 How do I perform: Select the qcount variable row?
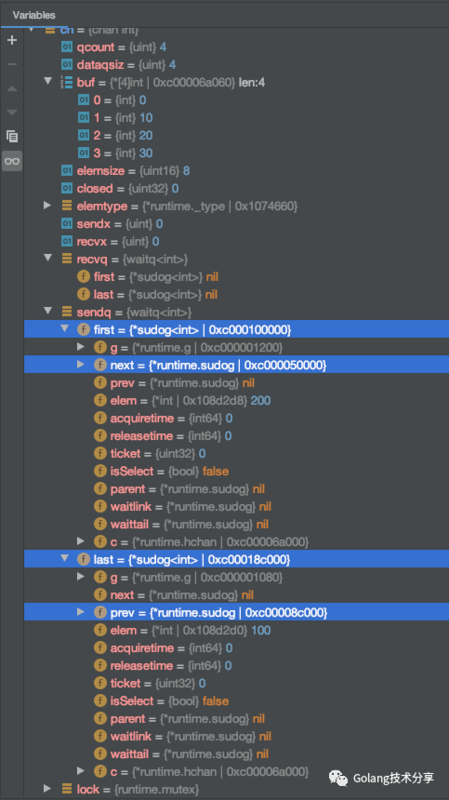click(x=236, y=47)
